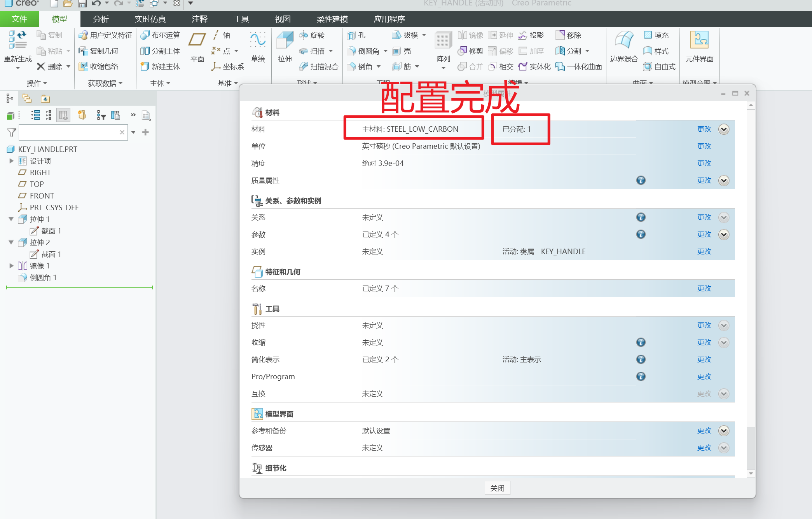Collapse the 拉伸 1 tree node
This screenshot has width=812, height=519.
click(x=11, y=219)
